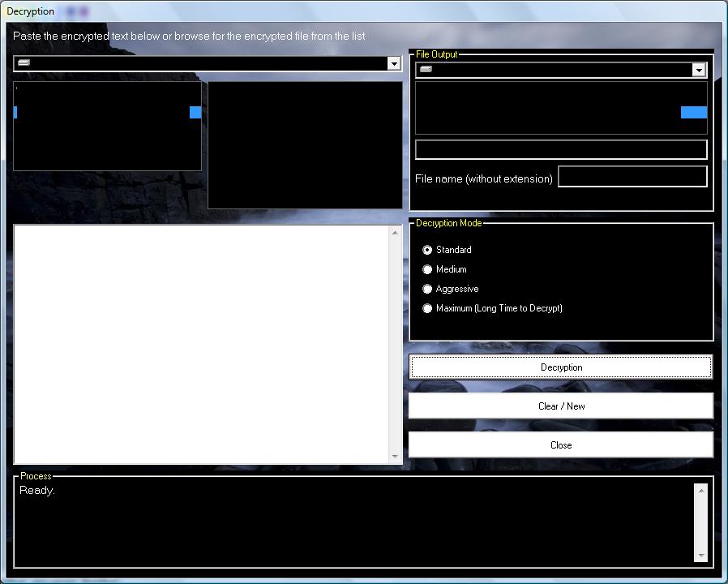Enable Maximum (Long Time to Decrypt) mode
Image resolution: width=728 pixels, height=584 pixels.
click(x=427, y=308)
